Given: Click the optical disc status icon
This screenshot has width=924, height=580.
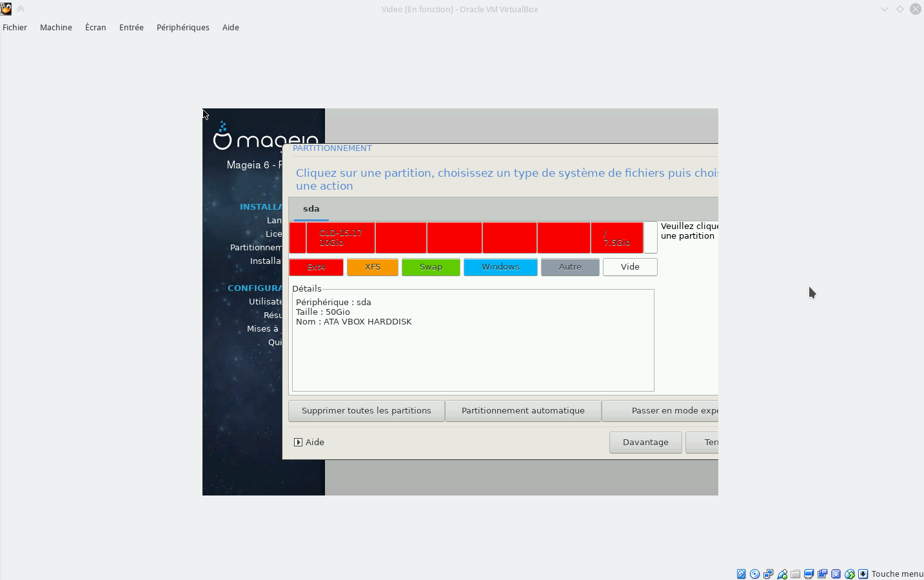Looking at the screenshot, I should click(x=755, y=574).
